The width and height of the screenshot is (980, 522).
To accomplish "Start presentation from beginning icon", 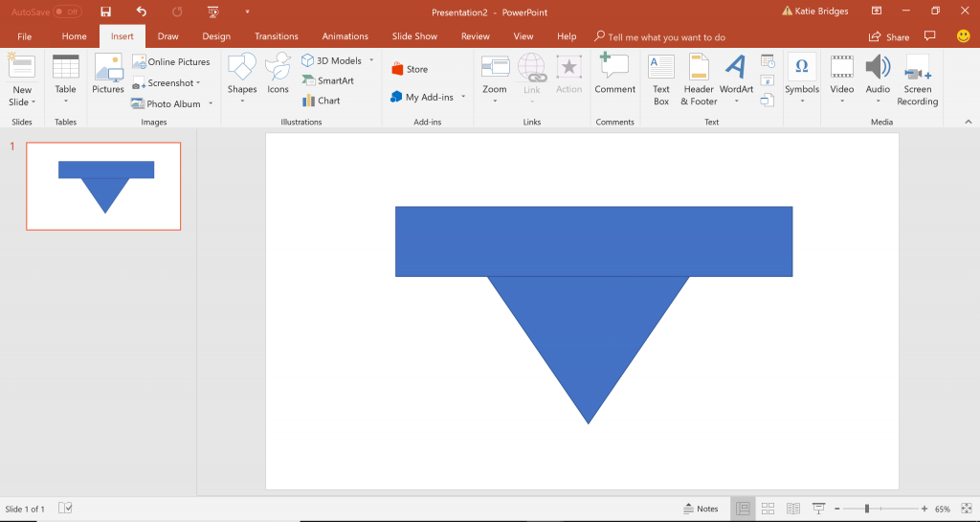I will pyautogui.click(x=213, y=11).
